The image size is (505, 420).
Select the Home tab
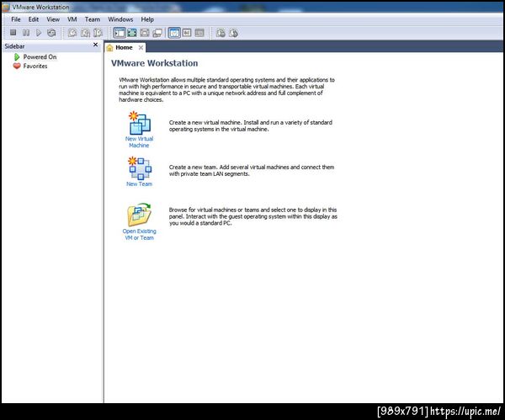coord(125,47)
